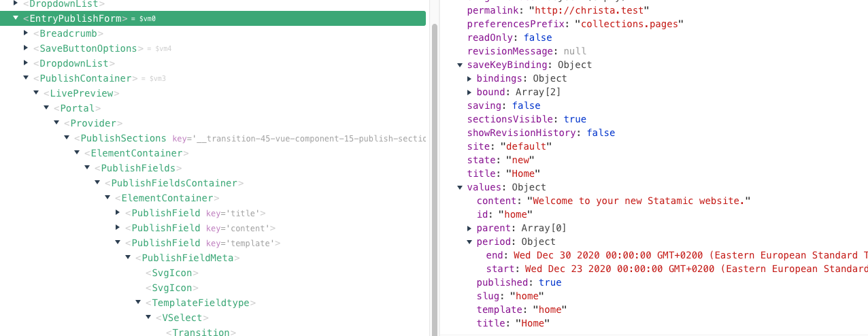Click the saving false value
The height and width of the screenshot is (336, 868).
click(x=526, y=105)
